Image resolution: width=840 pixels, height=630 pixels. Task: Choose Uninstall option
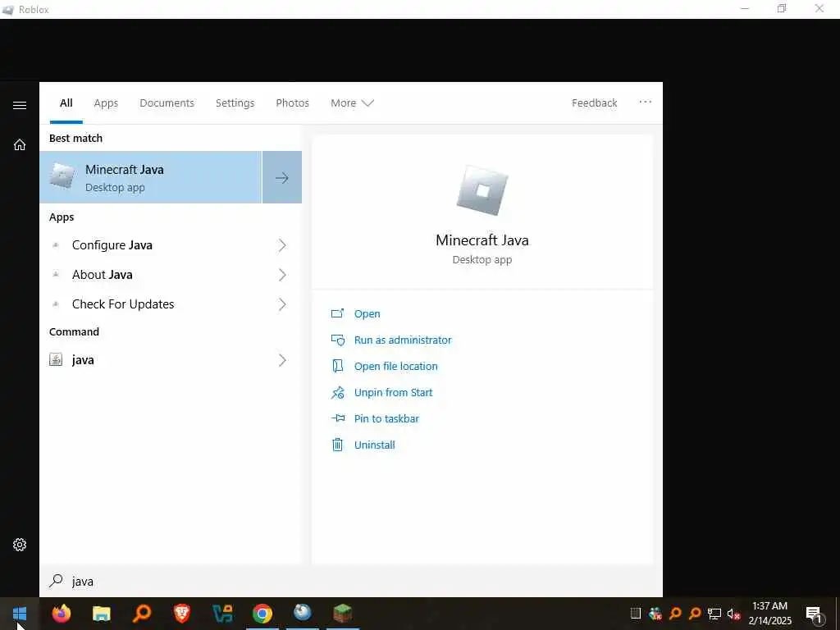point(374,445)
